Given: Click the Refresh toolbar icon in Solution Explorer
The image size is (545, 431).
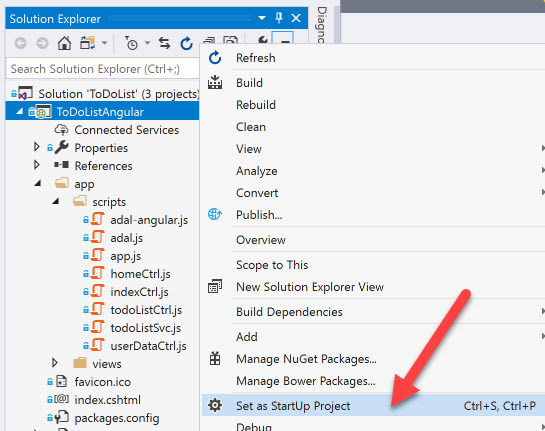Looking at the screenshot, I should tap(186, 43).
